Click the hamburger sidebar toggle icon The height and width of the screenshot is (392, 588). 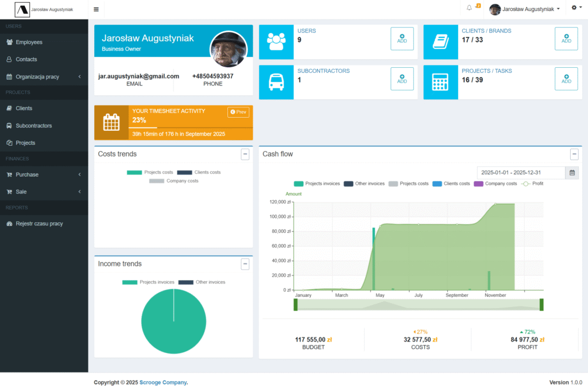point(96,9)
